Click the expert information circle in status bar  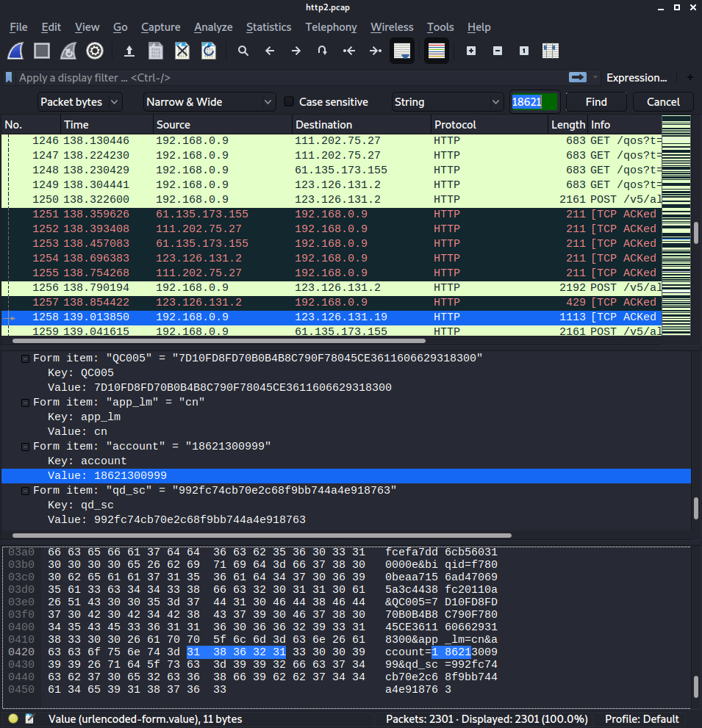coord(13,718)
